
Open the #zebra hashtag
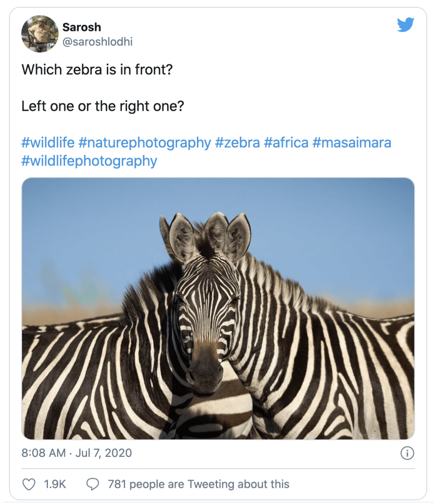point(237,142)
